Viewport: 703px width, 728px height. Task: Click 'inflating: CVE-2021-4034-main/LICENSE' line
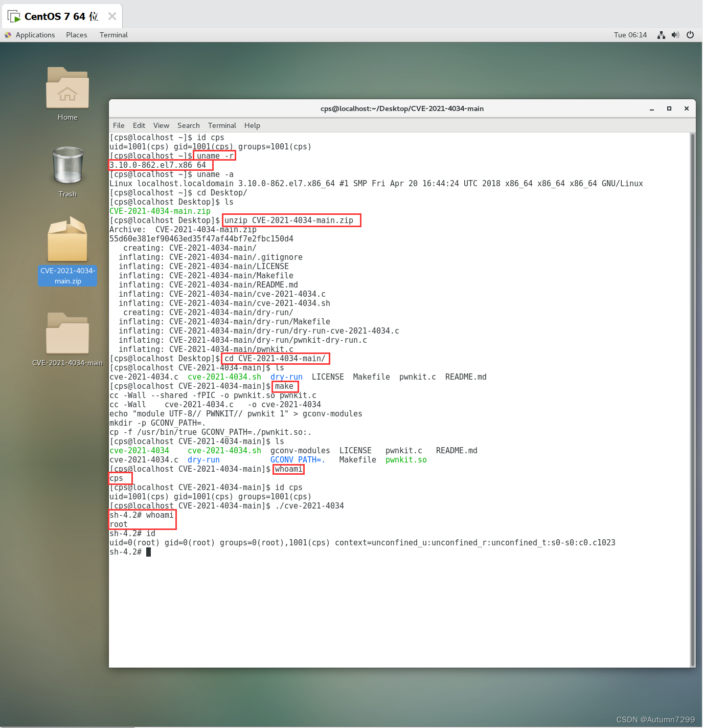203,267
